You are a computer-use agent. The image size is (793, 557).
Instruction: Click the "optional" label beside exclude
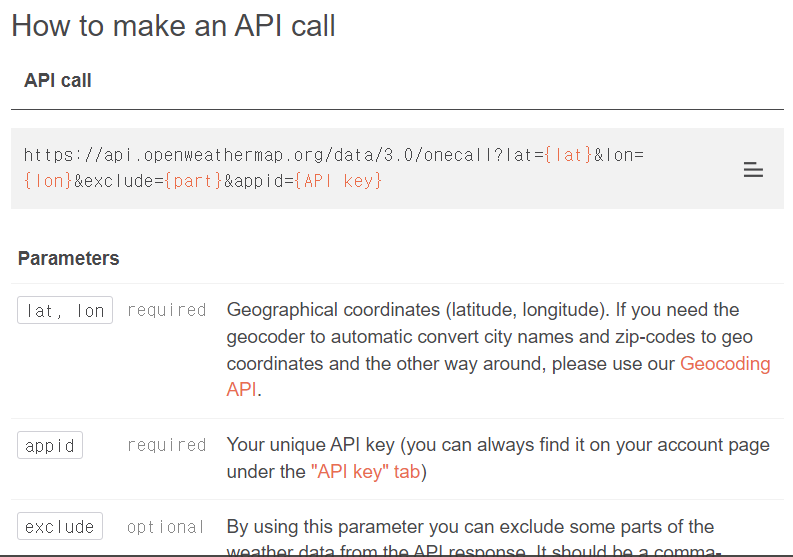pos(165,527)
